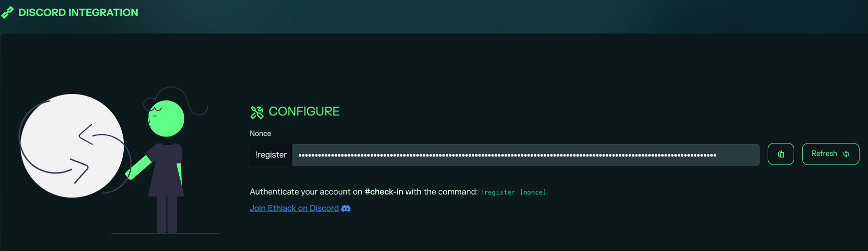This screenshot has height=251, width=868.
Task: Click the chain link icon beside Discord Integration
Action: (7, 12)
